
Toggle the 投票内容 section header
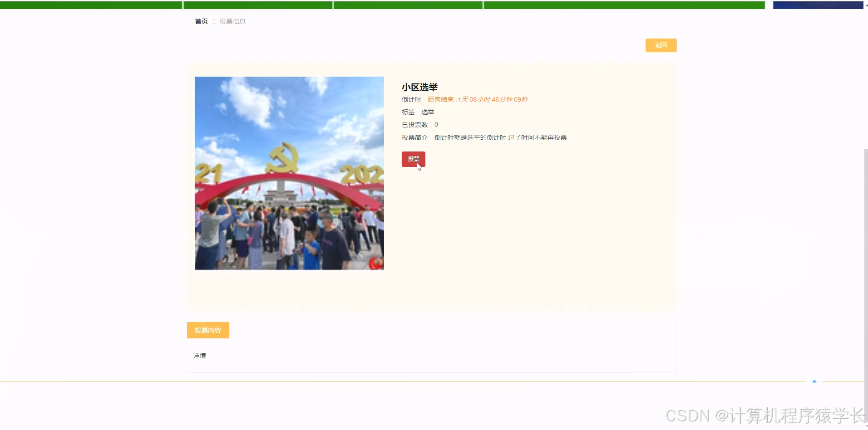click(207, 330)
